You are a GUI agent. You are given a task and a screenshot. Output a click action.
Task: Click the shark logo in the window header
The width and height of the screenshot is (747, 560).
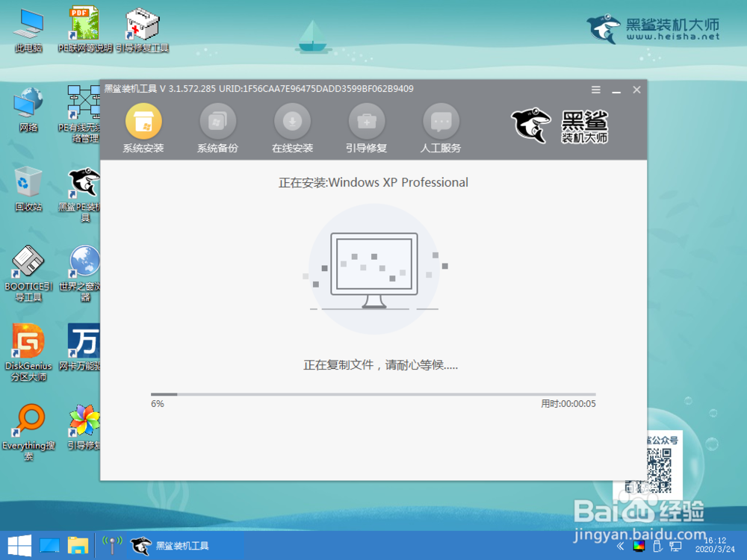pos(530,125)
